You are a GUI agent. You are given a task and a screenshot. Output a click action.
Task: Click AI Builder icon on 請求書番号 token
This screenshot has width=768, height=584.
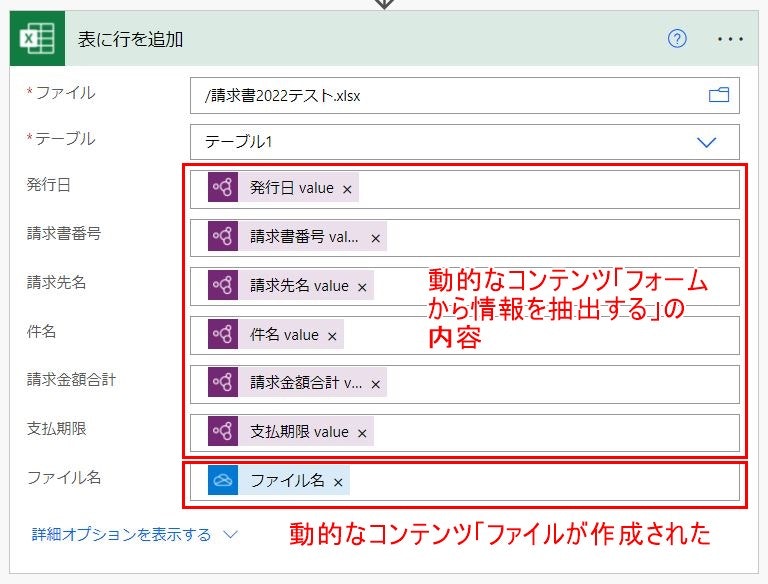223,236
